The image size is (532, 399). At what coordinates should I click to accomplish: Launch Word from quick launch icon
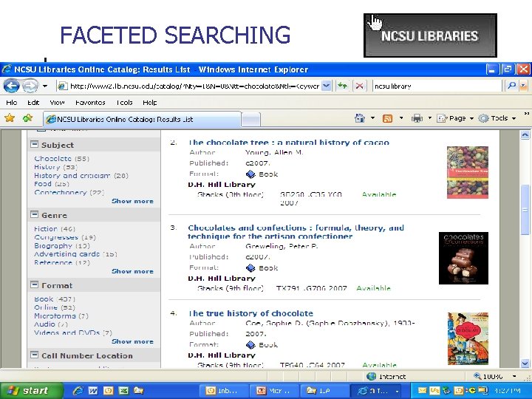[x=93, y=391]
